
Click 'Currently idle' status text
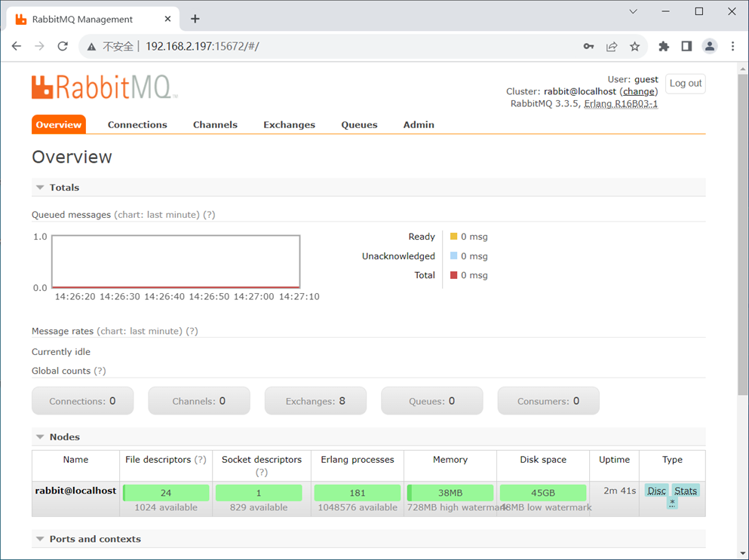61,352
